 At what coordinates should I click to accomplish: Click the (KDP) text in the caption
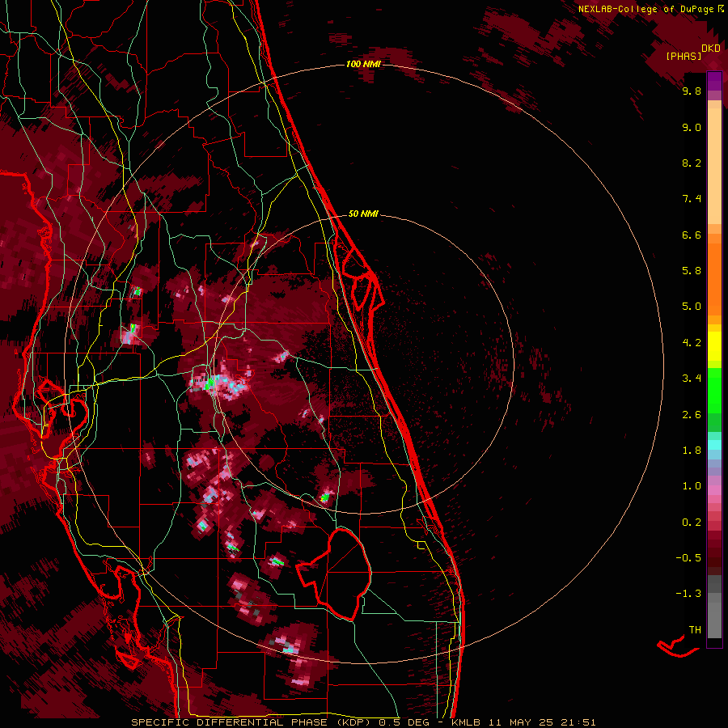355,722
